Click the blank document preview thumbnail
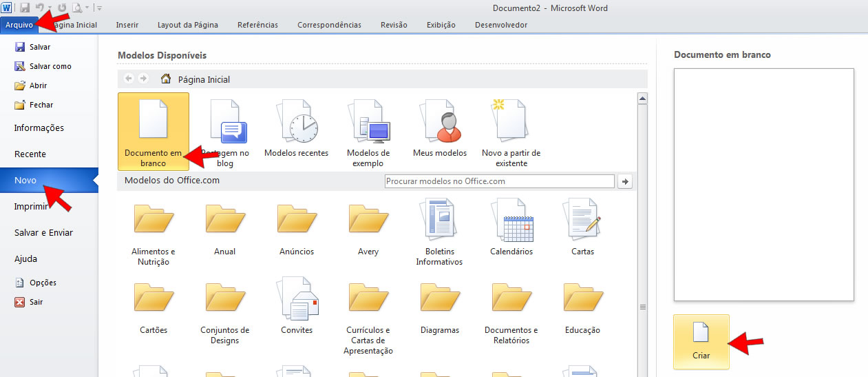The height and width of the screenshot is (377, 868). coord(764,185)
